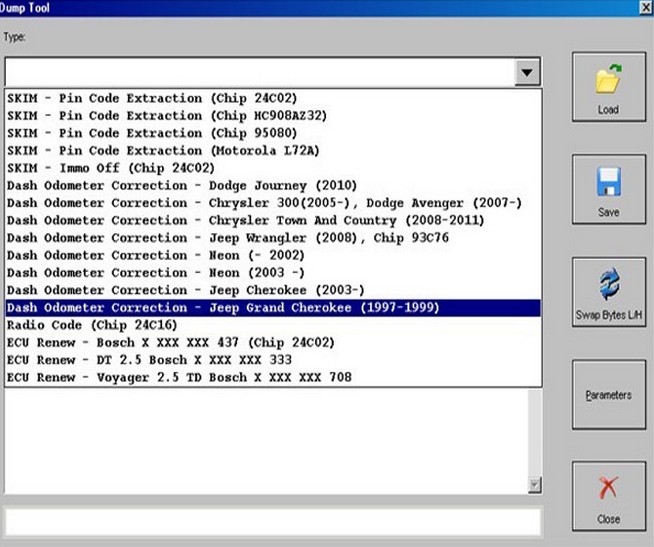
Task: Select ECU Renew DT 2.5 Bosch 333
Action: pos(273,360)
